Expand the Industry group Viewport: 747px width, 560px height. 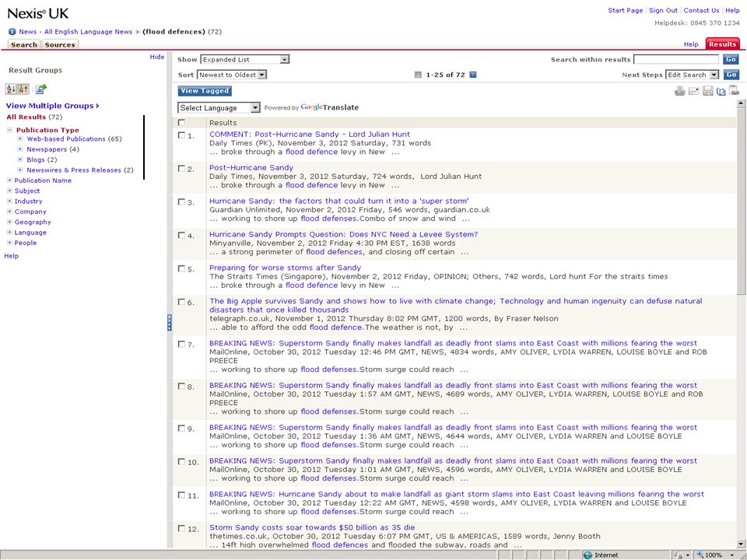(x=9, y=201)
